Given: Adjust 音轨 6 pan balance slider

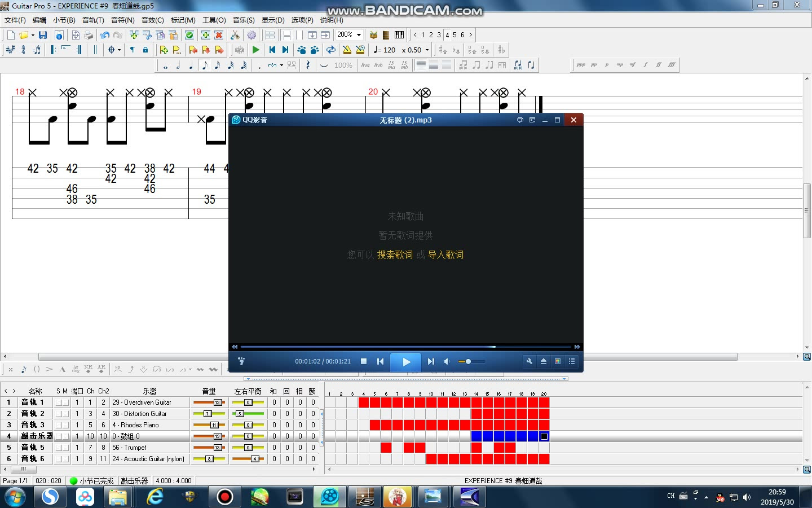Looking at the screenshot, I should coord(249,459).
